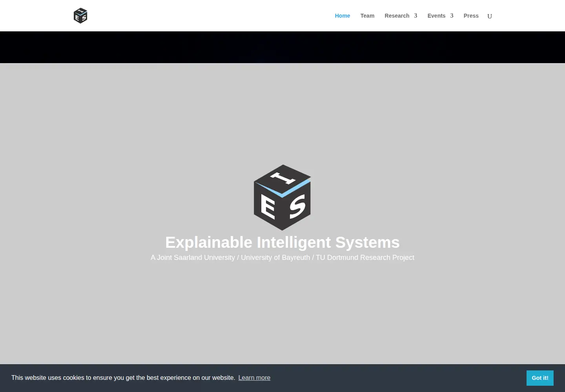Expand the Research submenu arrow
The width and height of the screenshot is (565, 392).
[x=416, y=16]
